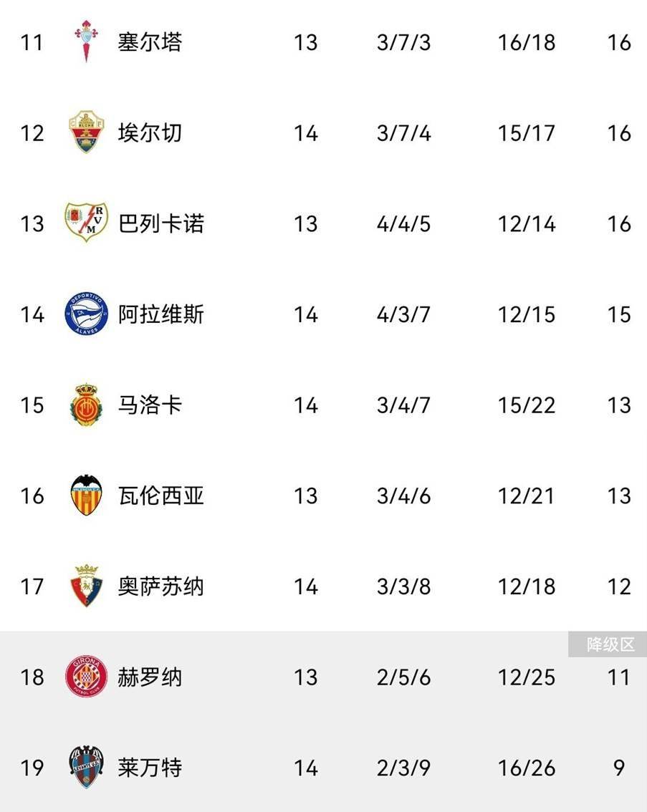Click the Mallorca club crest
The height and width of the screenshot is (812, 647).
point(86,405)
